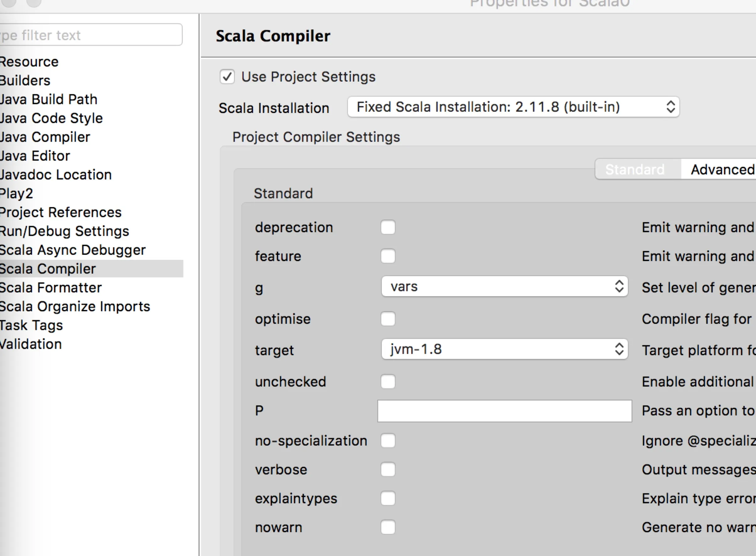Enable verbose output checkbox
756x556 pixels.
click(388, 470)
